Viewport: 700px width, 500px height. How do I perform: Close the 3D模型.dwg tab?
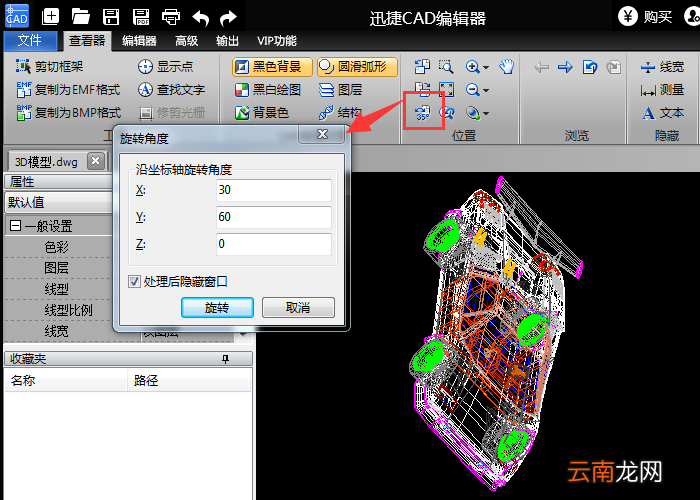96,160
